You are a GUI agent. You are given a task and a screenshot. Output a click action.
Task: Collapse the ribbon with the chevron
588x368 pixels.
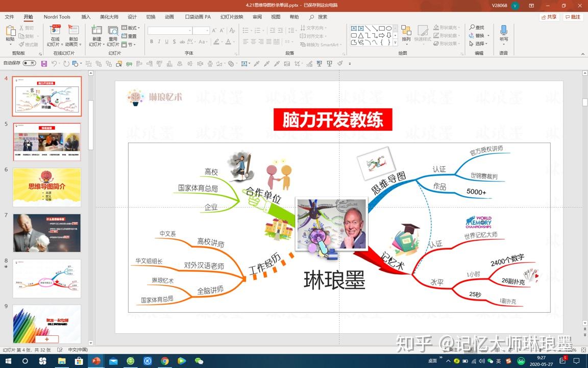coord(583,54)
